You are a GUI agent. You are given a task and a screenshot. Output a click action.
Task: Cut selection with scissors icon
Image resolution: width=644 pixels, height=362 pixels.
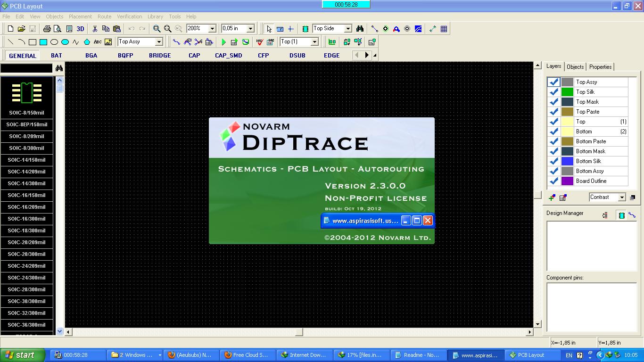click(95, 29)
